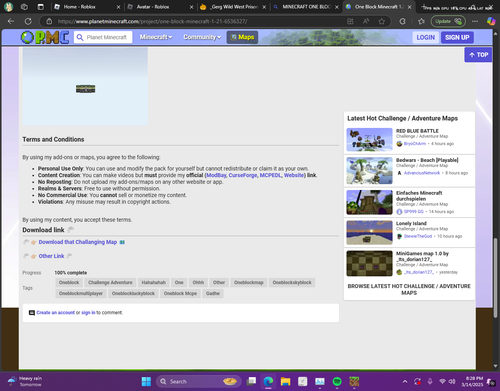
Task: Switch to the Gerg Wild West Prison tab
Action: [233, 7]
